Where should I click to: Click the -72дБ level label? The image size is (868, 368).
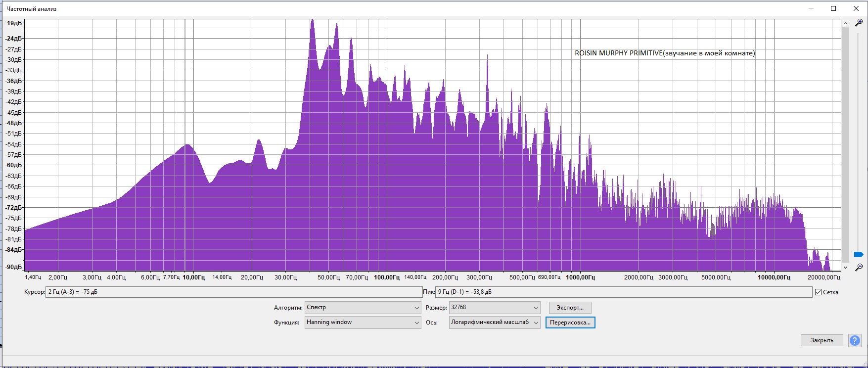(x=14, y=208)
